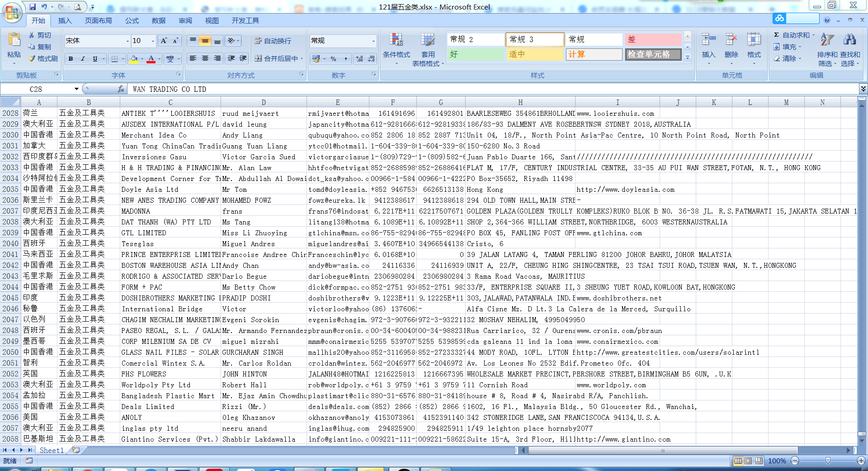Click the Merge and Center (合并后居中) icon
Screen dimensions: 868x471
coord(277,59)
